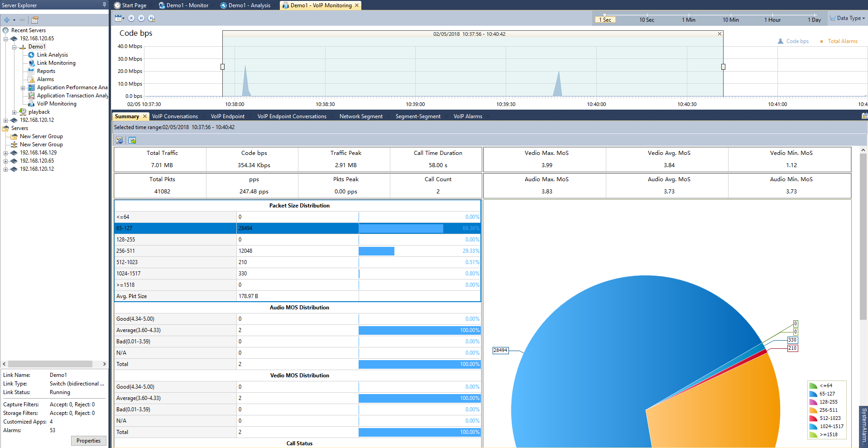Open the Segment-Segment tab
Image resolution: width=868 pixels, height=448 pixels.
(x=418, y=116)
